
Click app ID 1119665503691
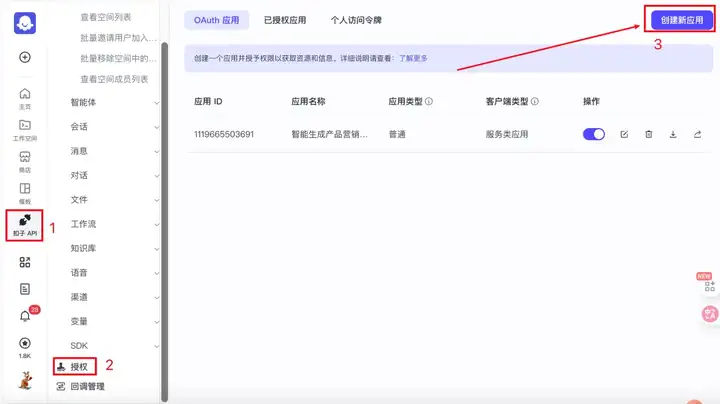(x=224, y=134)
